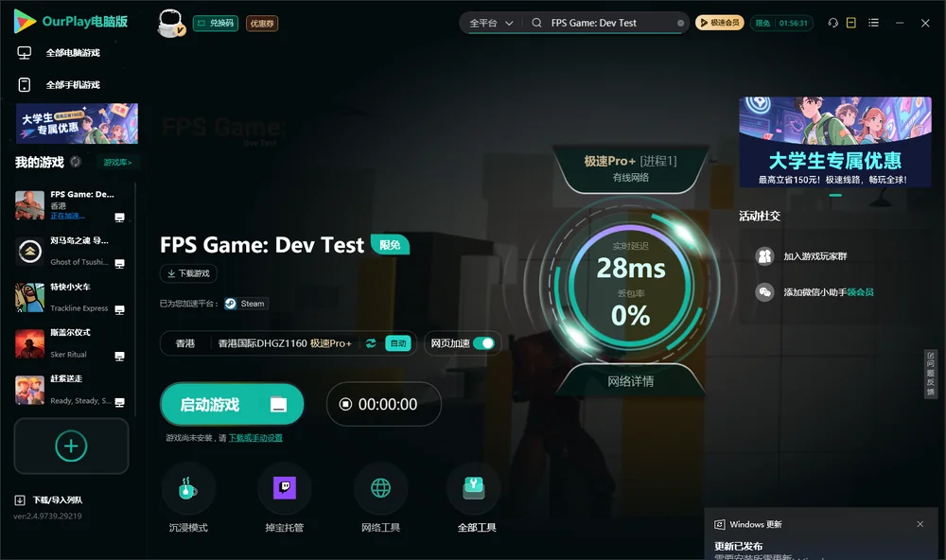Viewport: 946px width, 560px height.
Task: Open 掉宝托管 Twitch drops tool
Action: (x=284, y=499)
